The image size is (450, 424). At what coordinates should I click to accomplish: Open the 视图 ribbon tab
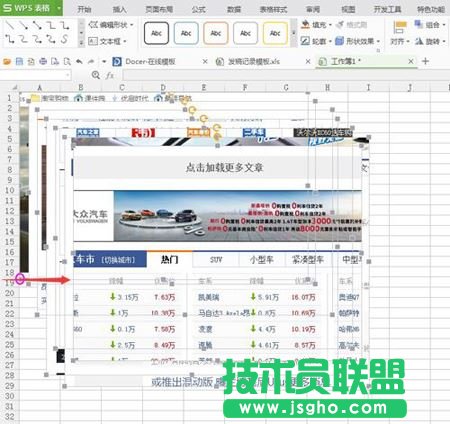point(348,9)
